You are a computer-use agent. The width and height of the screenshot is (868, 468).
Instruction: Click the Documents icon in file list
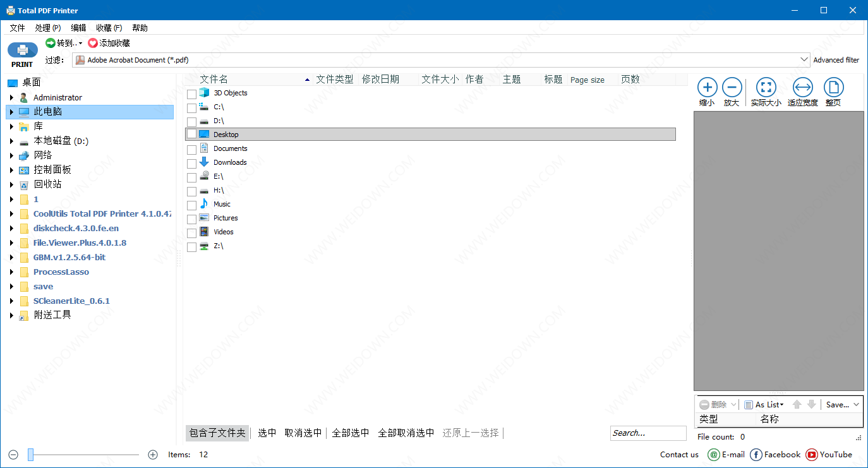(x=204, y=148)
